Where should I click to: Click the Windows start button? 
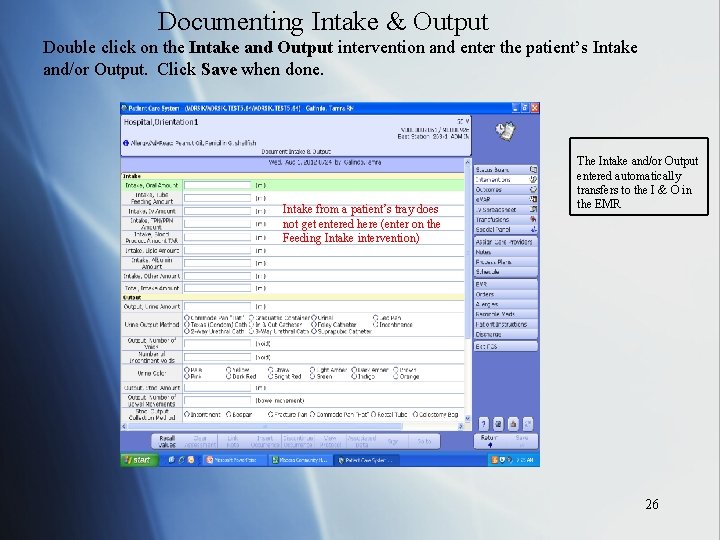tap(140, 460)
